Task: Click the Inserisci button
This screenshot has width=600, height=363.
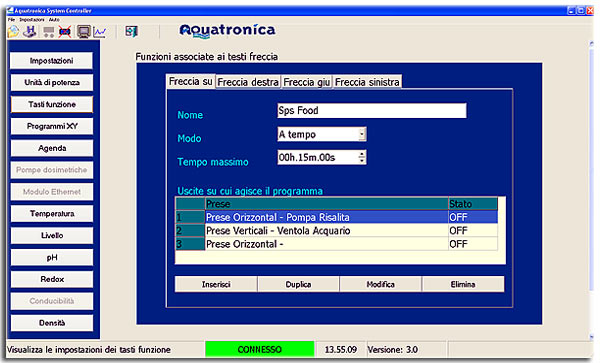Action: (x=216, y=284)
